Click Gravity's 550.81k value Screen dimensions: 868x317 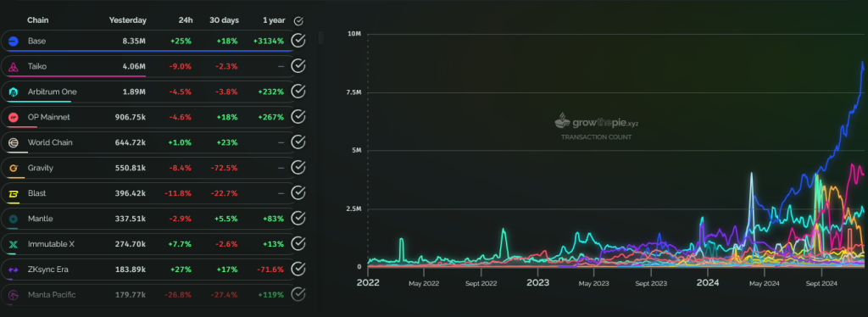tap(130, 168)
